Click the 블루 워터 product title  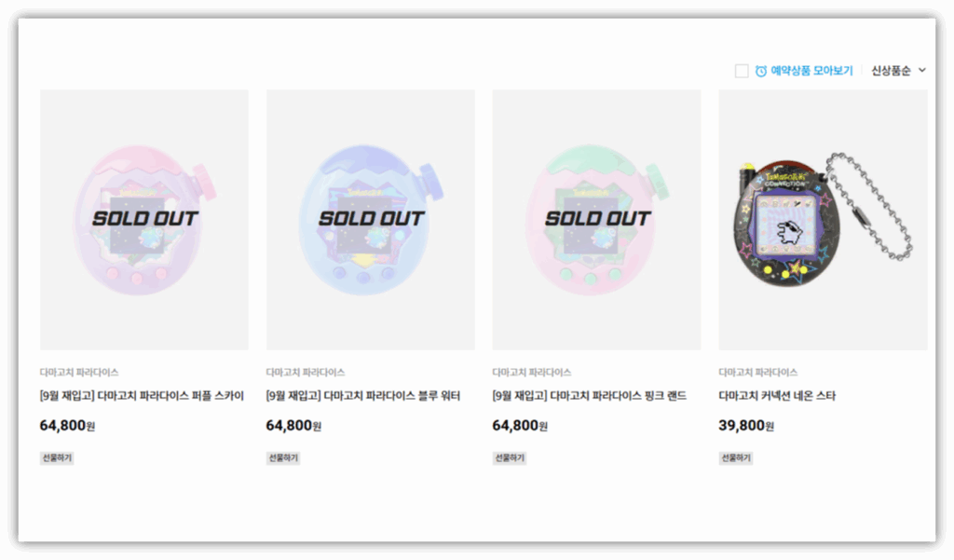[363, 396]
